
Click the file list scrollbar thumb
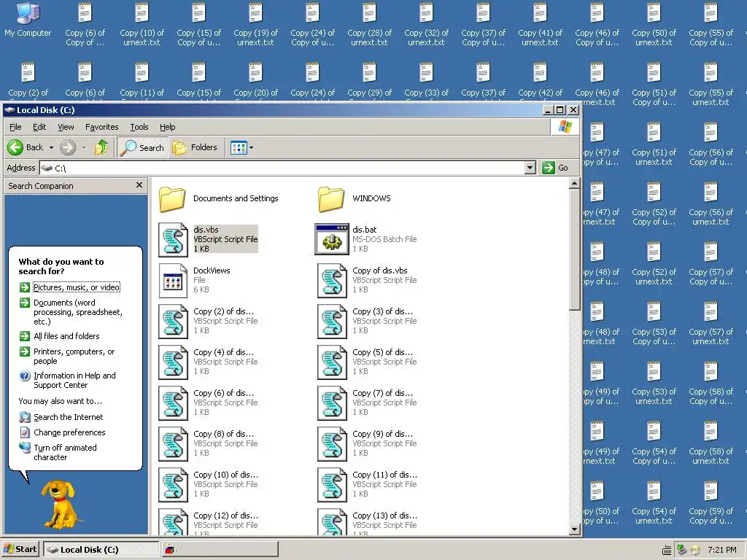(x=575, y=249)
